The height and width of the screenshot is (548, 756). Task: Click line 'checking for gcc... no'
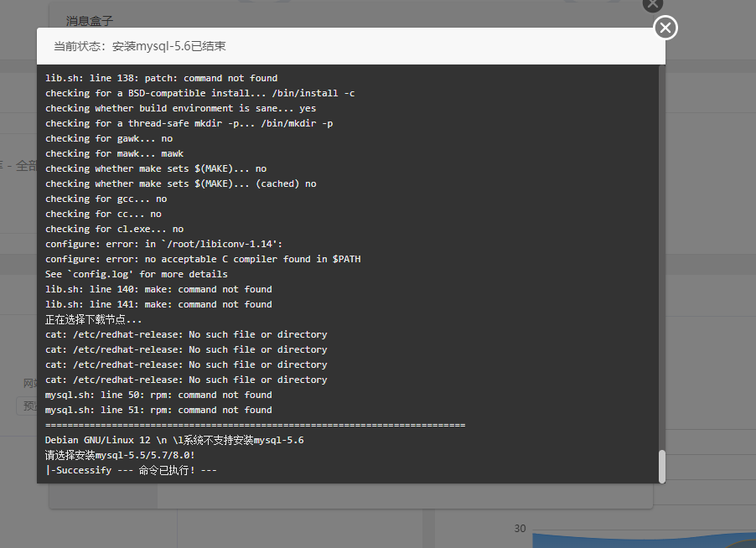[106, 199]
